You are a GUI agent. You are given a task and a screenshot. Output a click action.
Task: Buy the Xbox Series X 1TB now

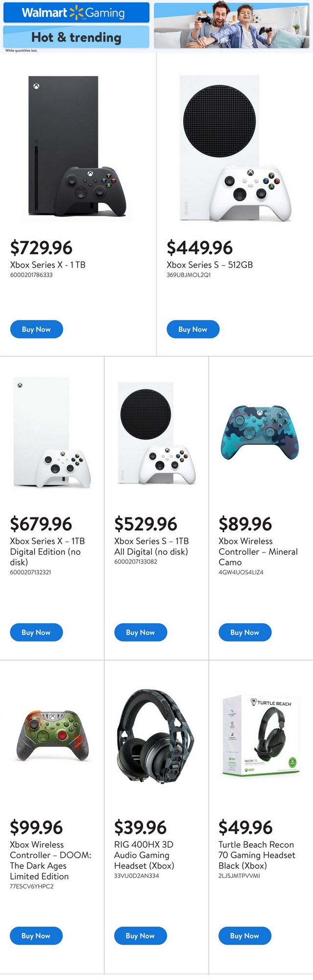pos(36,329)
